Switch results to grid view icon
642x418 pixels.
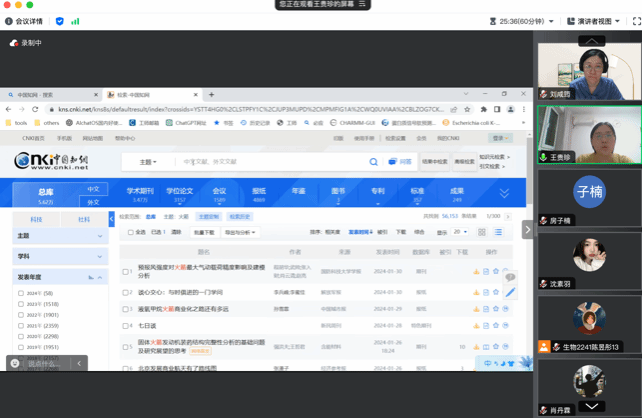click(x=480, y=231)
